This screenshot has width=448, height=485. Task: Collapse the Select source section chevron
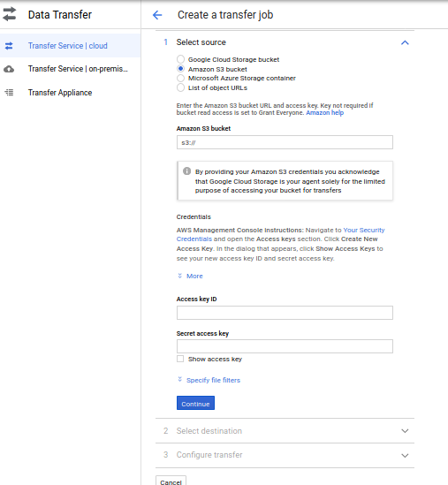tap(405, 42)
